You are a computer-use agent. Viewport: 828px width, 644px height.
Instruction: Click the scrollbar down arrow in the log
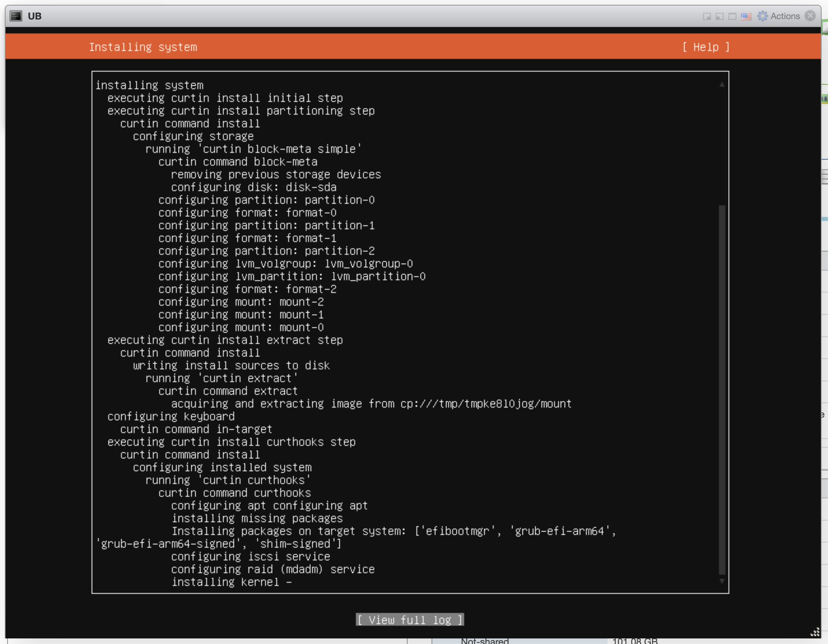point(722,582)
